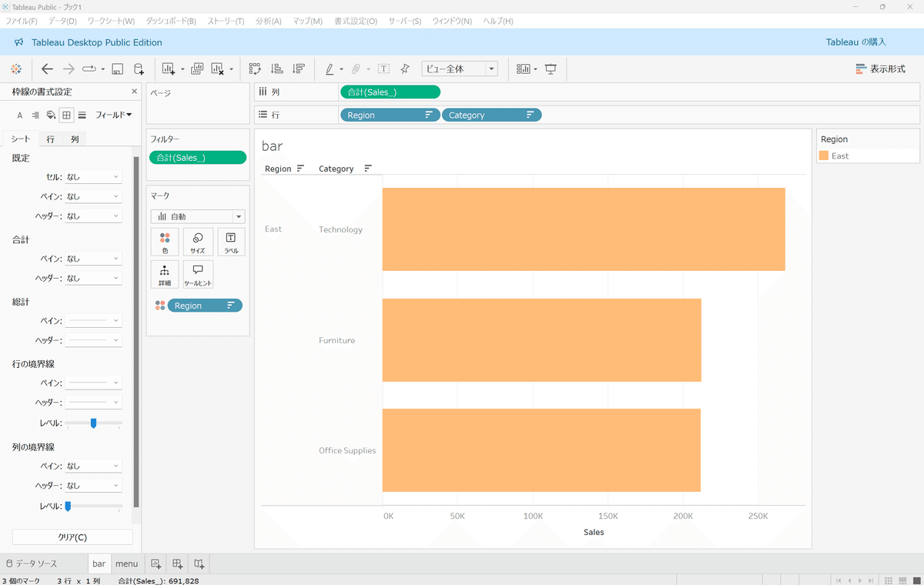The image size is (924, 585).
Task: Click the sort ascending toolbar icon
Action: point(277,69)
